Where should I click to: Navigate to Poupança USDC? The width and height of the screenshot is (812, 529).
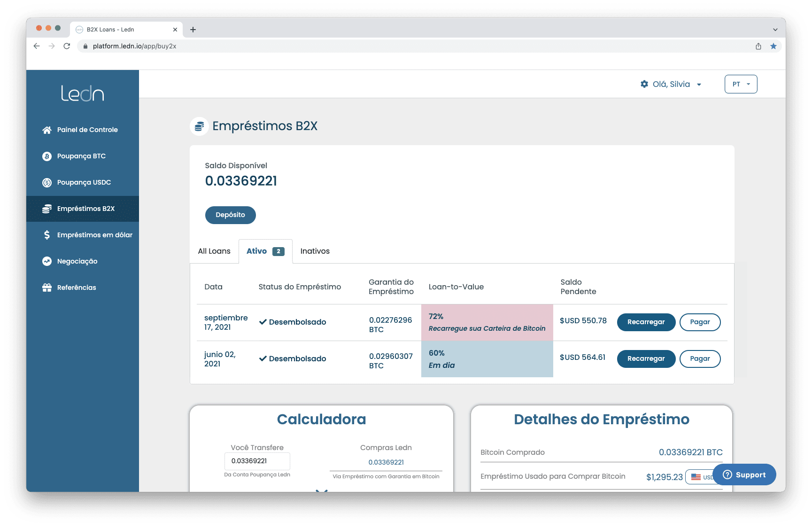(83, 183)
